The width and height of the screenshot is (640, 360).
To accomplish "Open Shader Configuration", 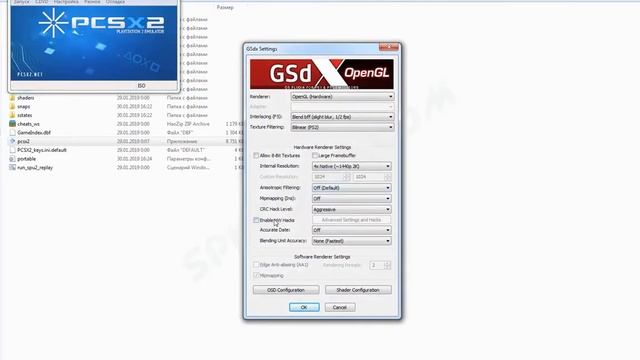I will pyautogui.click(x=358, y=290).
